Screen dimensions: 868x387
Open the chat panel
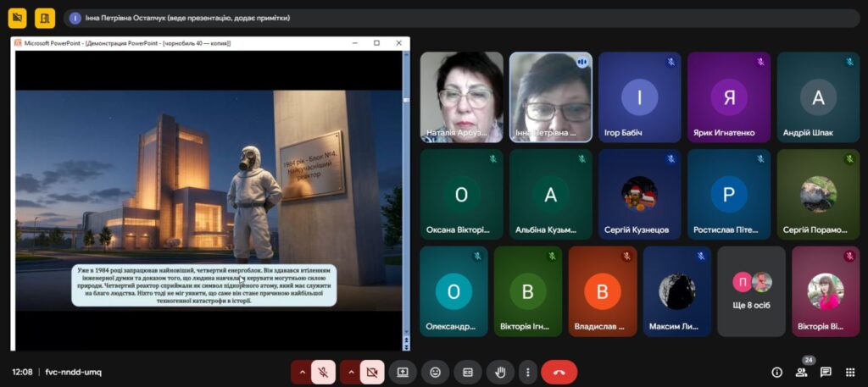coord(826,372)
